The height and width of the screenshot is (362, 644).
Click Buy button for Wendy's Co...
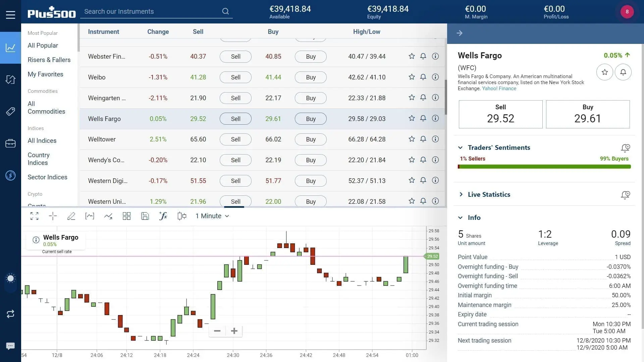(311, 160)
